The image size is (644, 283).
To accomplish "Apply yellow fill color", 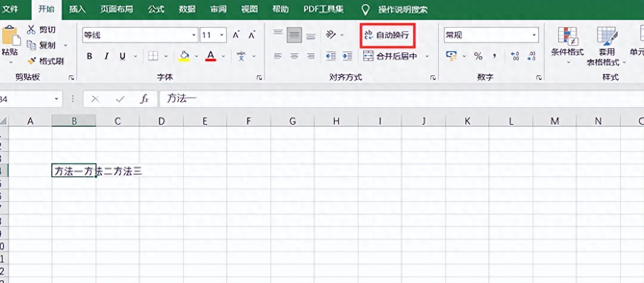I will [184, 56].
